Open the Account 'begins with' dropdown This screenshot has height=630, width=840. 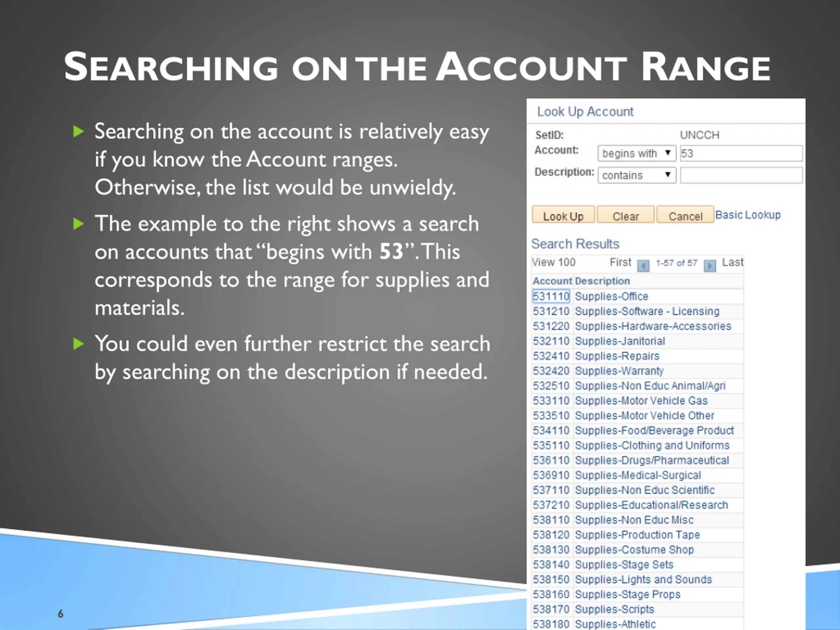[x=637, y=154]
